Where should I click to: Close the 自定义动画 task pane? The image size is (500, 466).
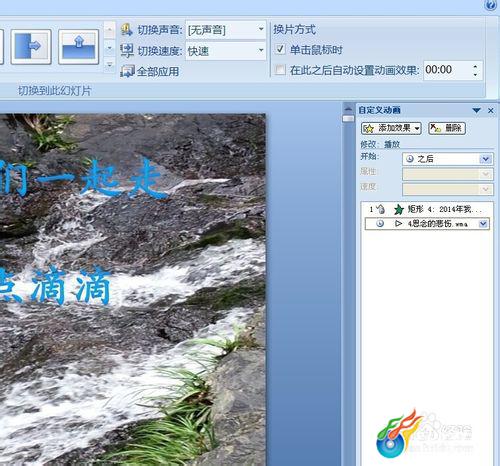491,110
